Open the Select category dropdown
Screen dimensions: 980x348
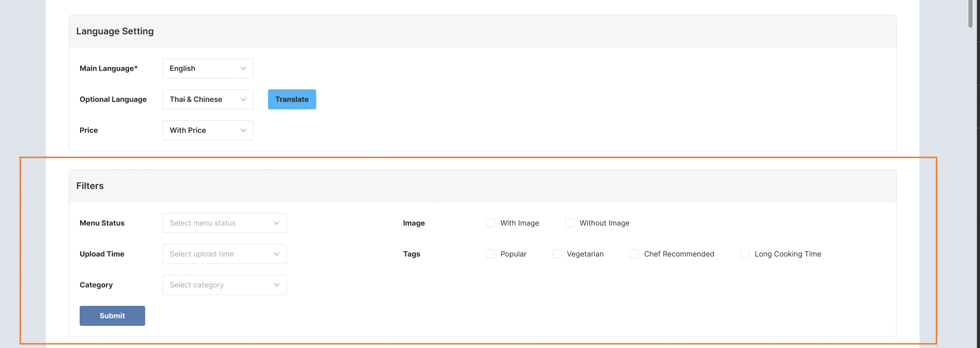point(224,285)
